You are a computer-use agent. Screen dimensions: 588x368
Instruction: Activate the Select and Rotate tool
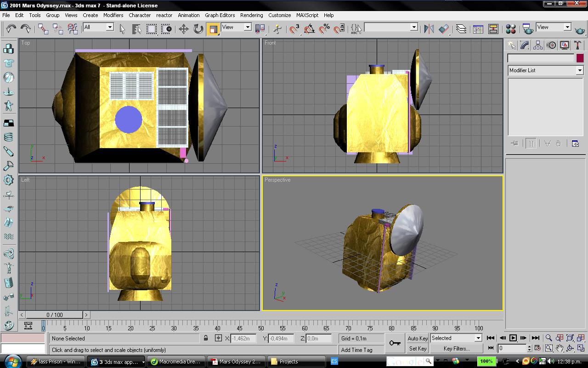tap(198, 29)
